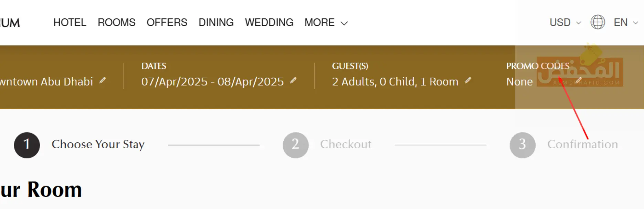
Task: Go to the ROOMS page
Action: tap(116, 22)
